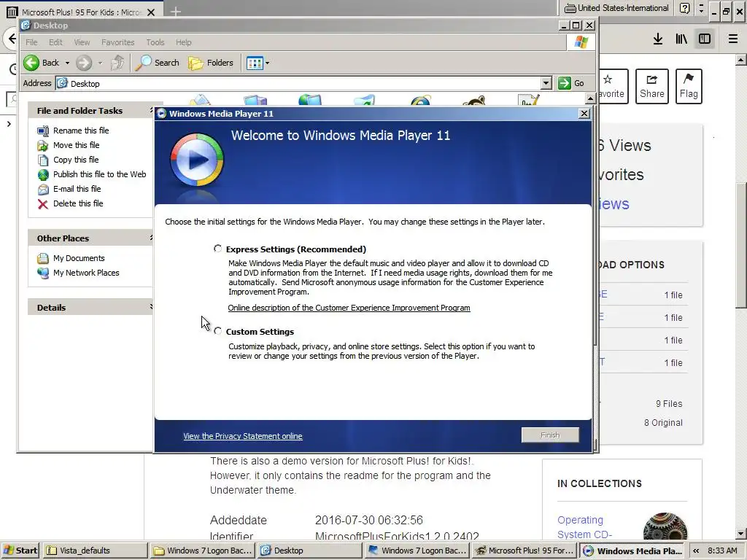Switch to Vista_defaults taskbar item
The height and width of the screenshot is (560, 747).
coord(96,551)
